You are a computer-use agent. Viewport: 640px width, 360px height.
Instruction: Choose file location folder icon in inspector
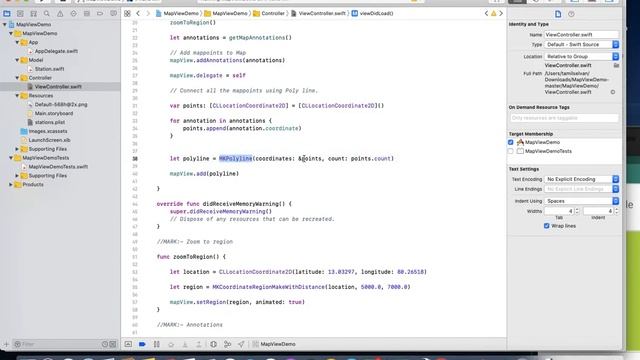(x=616, y=65)
